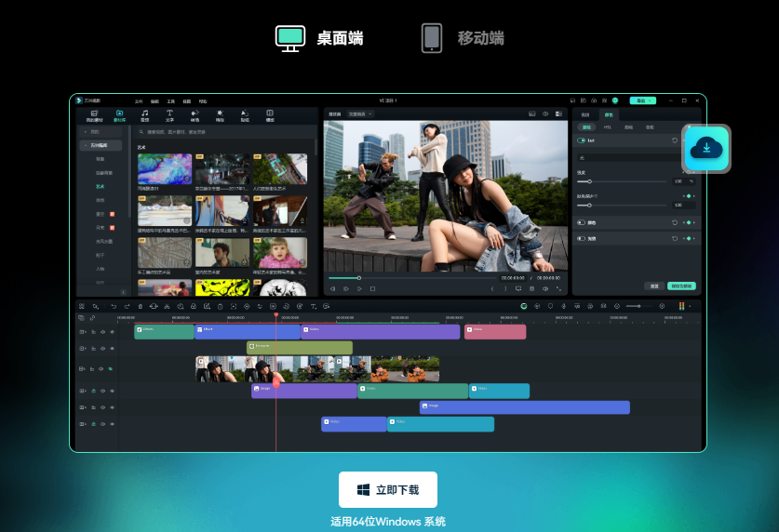The width and height of the screenshot is (779, 532).
Task: Open the Audio music-note tool
Action: 144,115
